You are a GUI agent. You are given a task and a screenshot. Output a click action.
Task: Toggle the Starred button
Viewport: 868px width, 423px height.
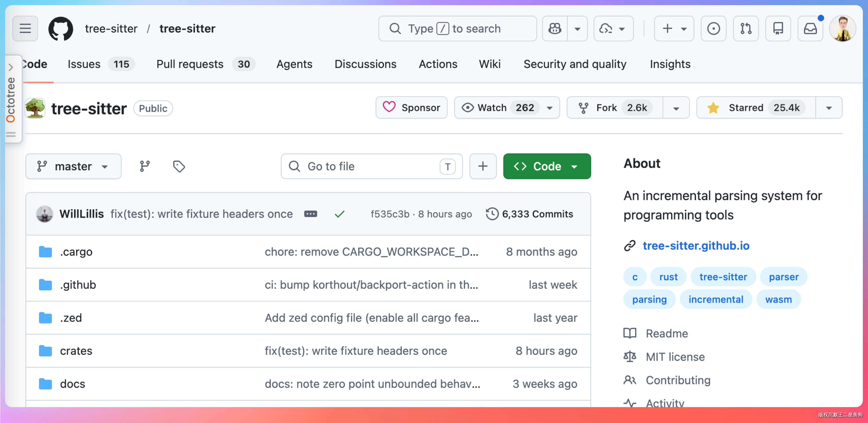(x=756, y=107)
